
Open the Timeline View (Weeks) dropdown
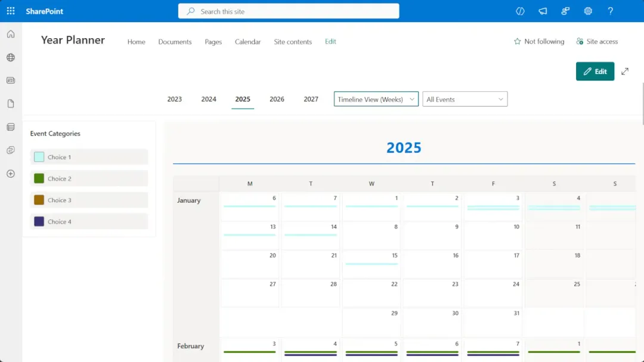pyautogui.click(x=376, y=99)
